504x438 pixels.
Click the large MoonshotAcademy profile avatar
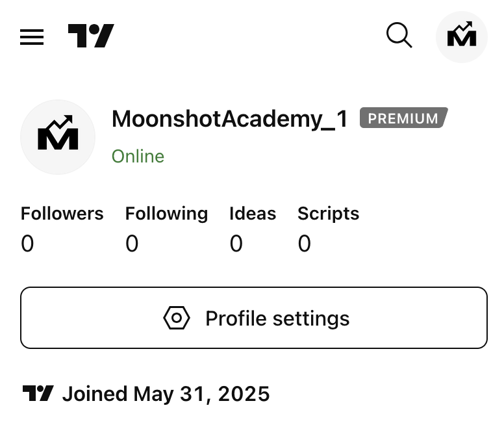coord(58,137)
